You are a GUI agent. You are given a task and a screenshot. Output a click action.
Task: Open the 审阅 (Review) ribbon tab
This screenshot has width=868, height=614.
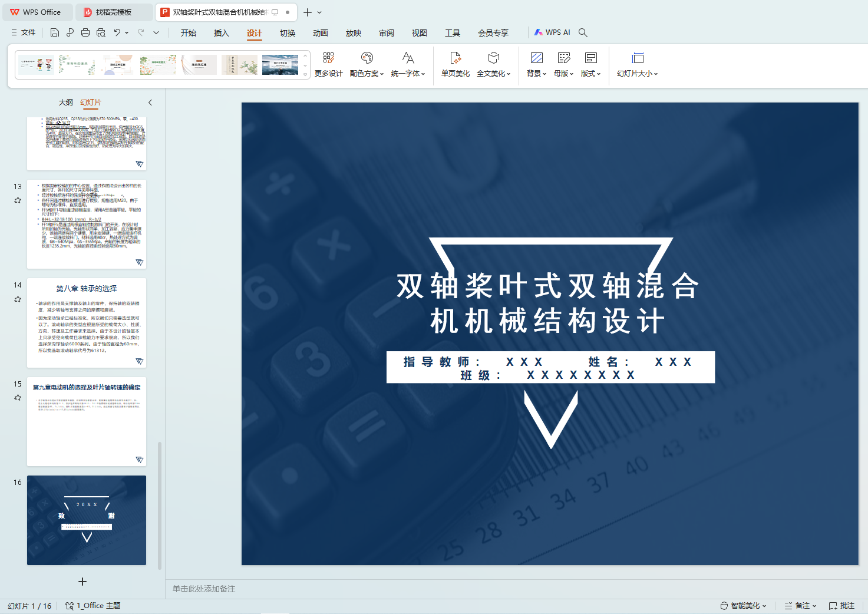[x=387, y=33]
